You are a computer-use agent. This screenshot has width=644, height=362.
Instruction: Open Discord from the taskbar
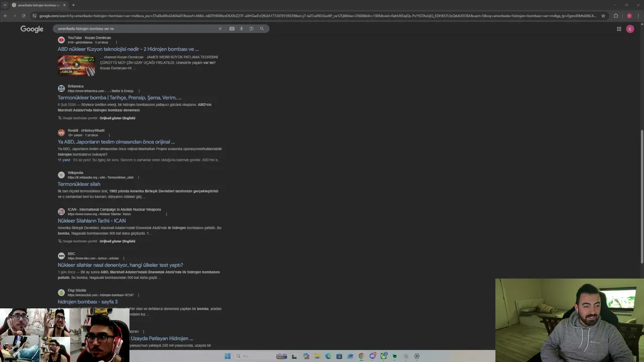pyautogui.click(x=372, y=356)
